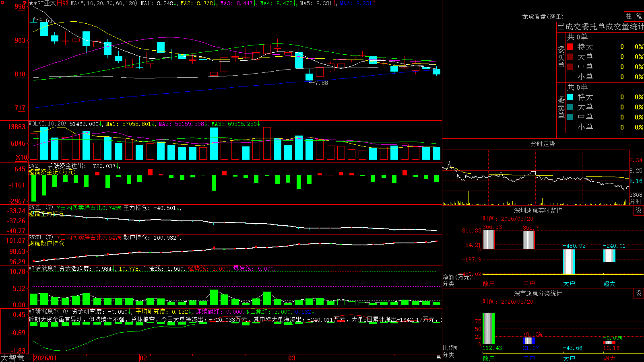
Task: Click the 超大 category under 深市超赢分类统计
Action: click(609, 358)
